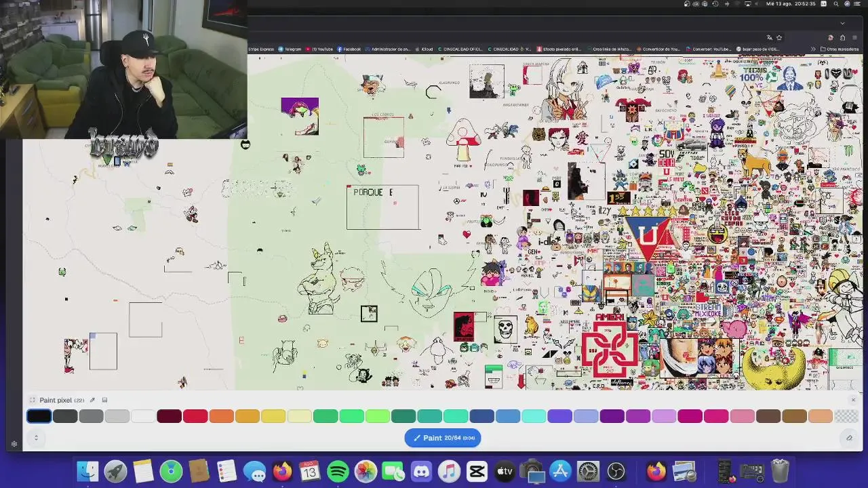Select the eraser tool in the paint panel

[x=848, y=438]
